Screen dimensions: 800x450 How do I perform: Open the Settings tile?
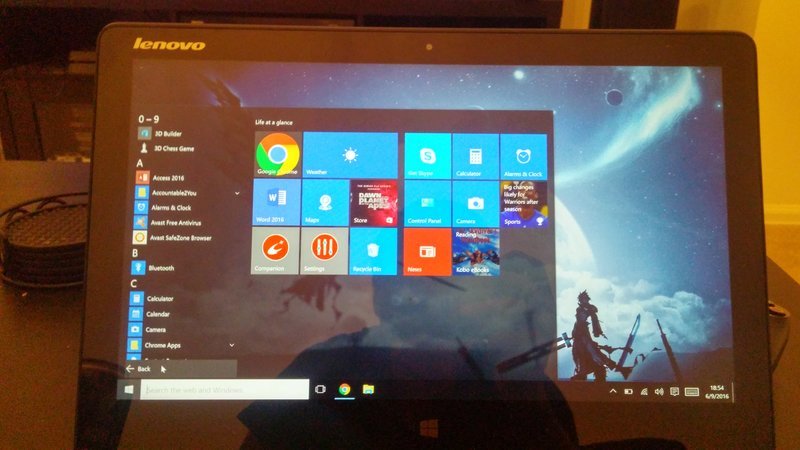(x=324, y=251)
